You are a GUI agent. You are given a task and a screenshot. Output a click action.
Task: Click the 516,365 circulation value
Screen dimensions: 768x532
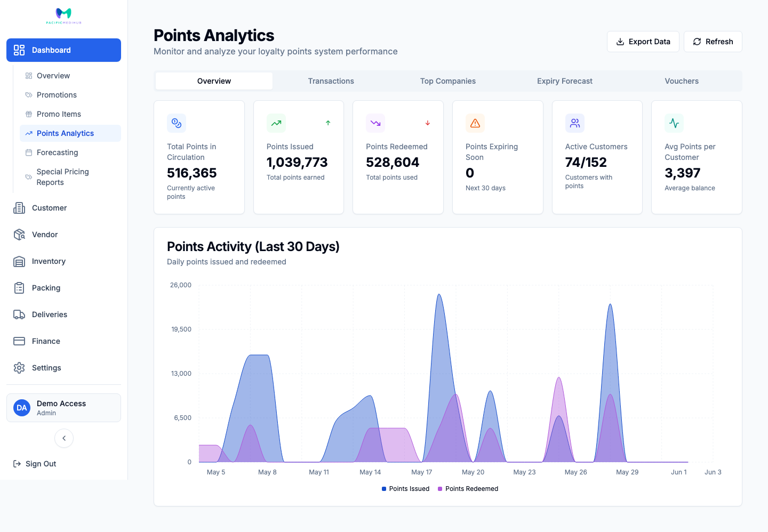coord(192,173)
